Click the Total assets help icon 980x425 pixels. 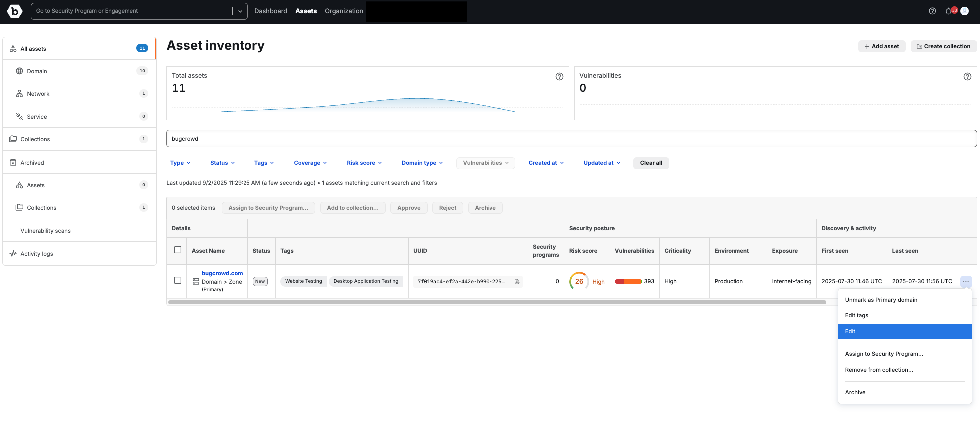[559, 76]
